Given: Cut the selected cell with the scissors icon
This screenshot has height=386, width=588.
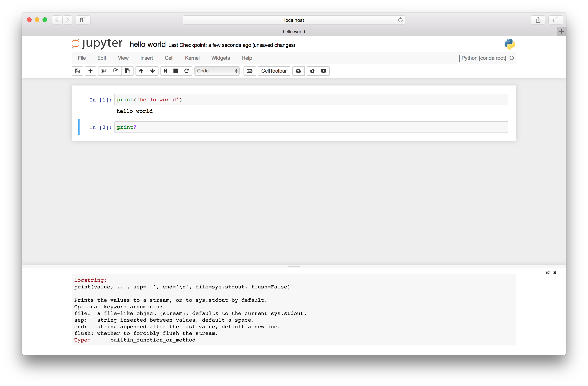Looking at the screenshot, I should point(104,71).
